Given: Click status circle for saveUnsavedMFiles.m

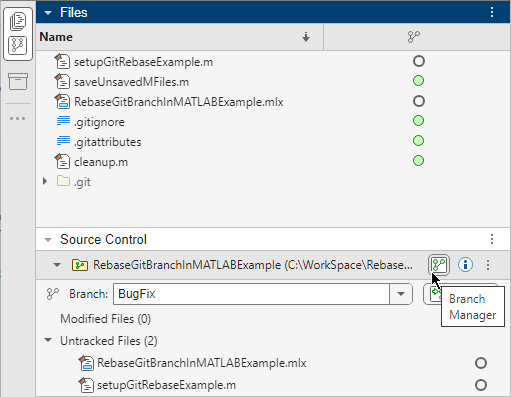Looking at the screenshot, I should click(418, 81).
